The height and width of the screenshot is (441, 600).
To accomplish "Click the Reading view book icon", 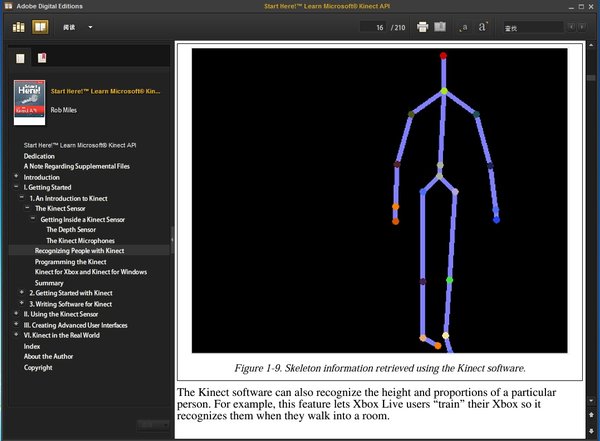I will 40,26.
